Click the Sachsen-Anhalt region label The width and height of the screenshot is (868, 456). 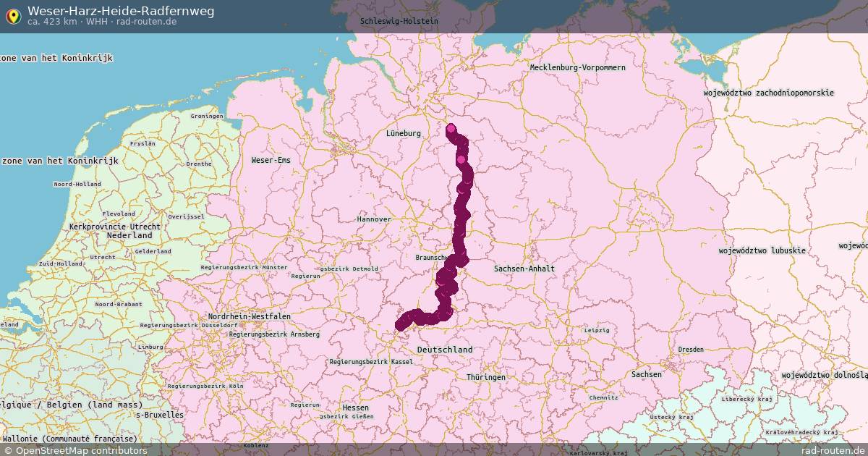point(524,269)
